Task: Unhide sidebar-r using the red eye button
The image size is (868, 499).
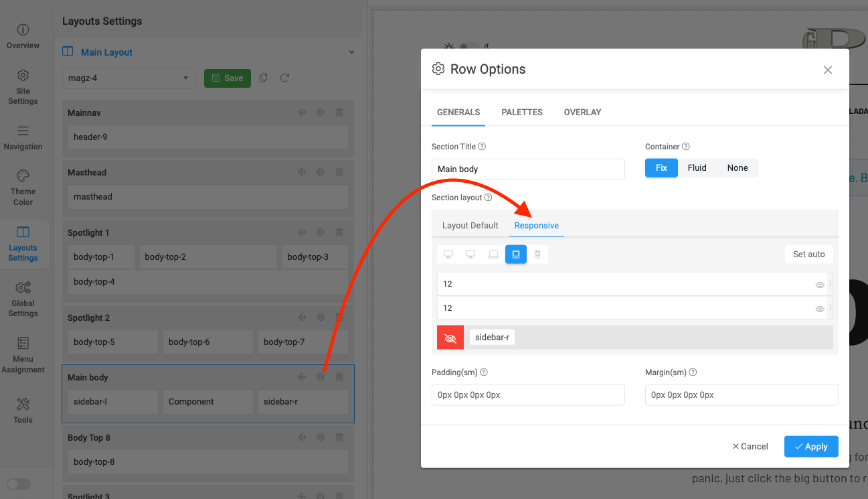Action: coord(450,338)
